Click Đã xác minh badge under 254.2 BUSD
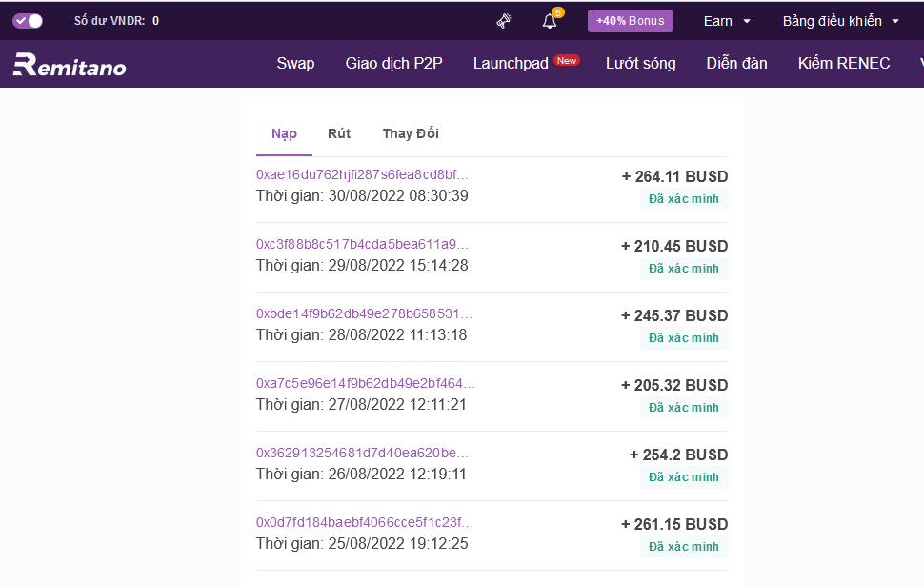 pyautogui.click(x=684, y=477)
